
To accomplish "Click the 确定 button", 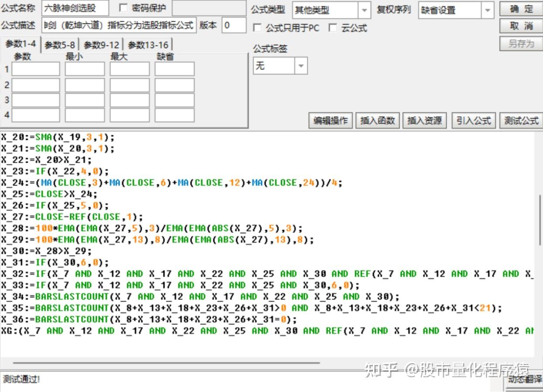I will coord(521,9).
